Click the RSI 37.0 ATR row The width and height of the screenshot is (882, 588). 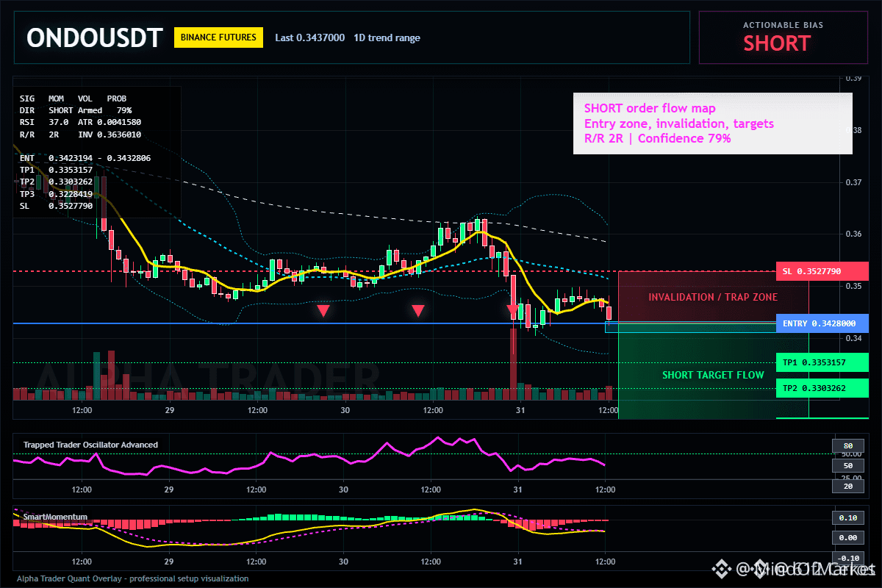[x=81, y=122]
